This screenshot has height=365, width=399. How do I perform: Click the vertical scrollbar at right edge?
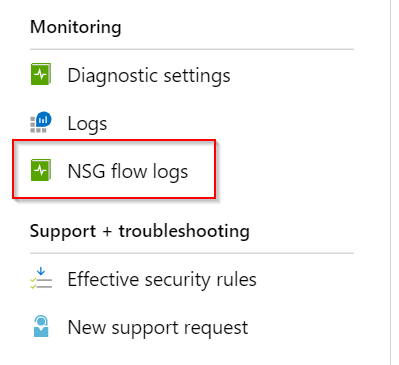[x=391, y=182]
